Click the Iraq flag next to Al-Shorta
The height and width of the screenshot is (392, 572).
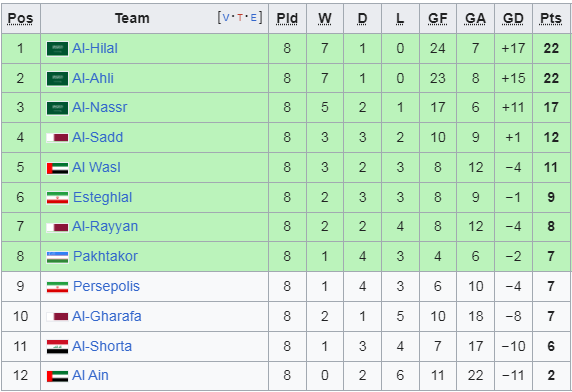(57, 347)
